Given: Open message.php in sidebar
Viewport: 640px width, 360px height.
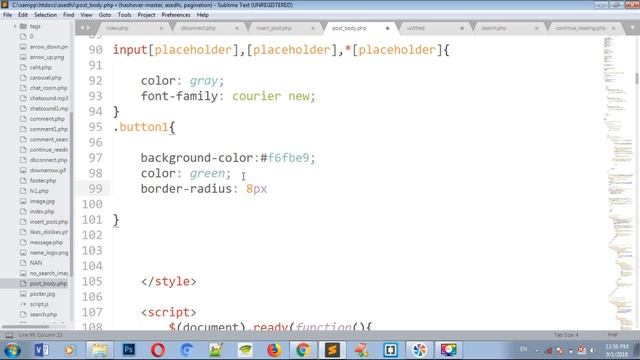Looking at the screenshot, I should pyautogui.click(x=46, y=242).
